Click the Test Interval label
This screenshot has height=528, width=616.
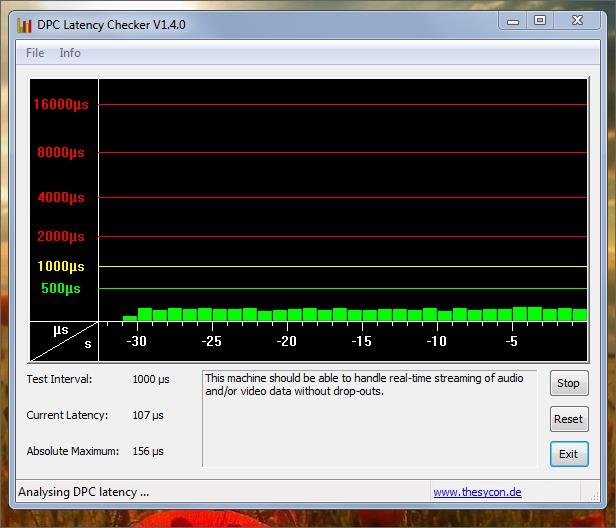click(x=59, y=379)
